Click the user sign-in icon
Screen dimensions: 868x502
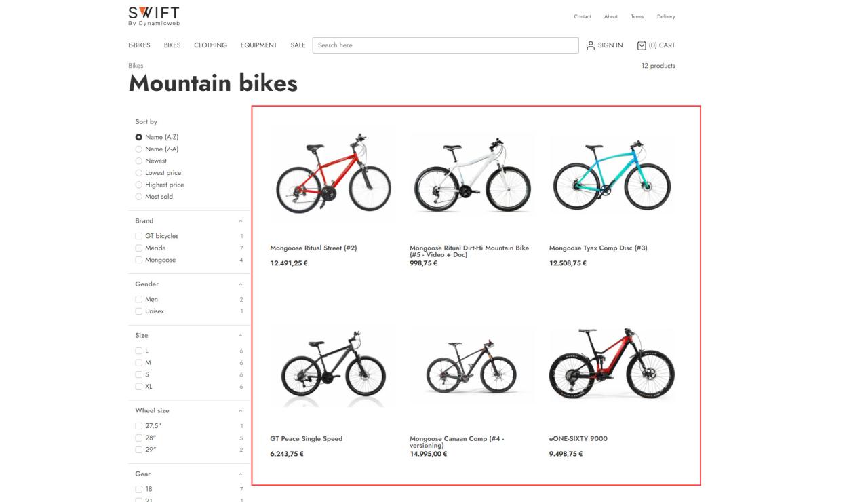[x=591, y=45]
